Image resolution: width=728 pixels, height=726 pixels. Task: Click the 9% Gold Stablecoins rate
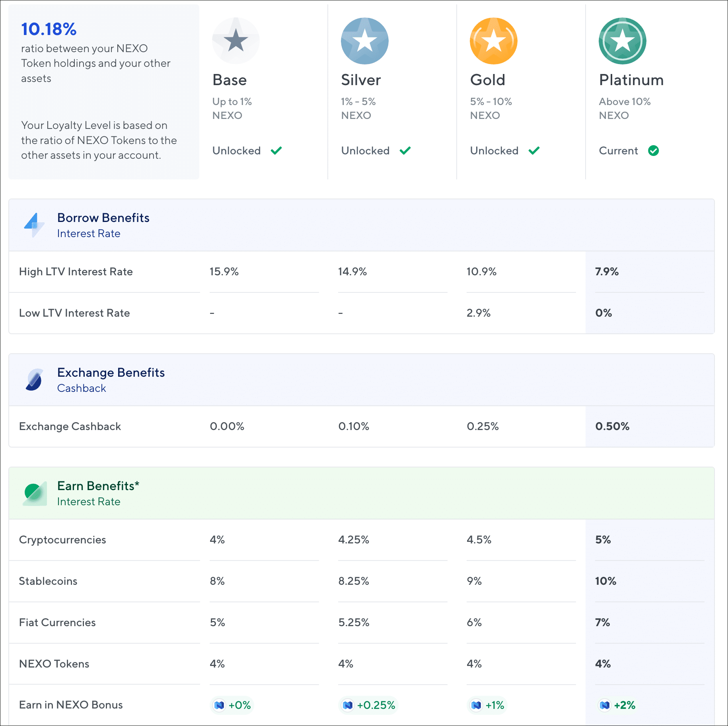[474, 581]
